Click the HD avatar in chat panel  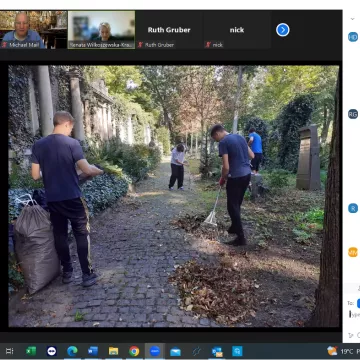coord(353,37)
